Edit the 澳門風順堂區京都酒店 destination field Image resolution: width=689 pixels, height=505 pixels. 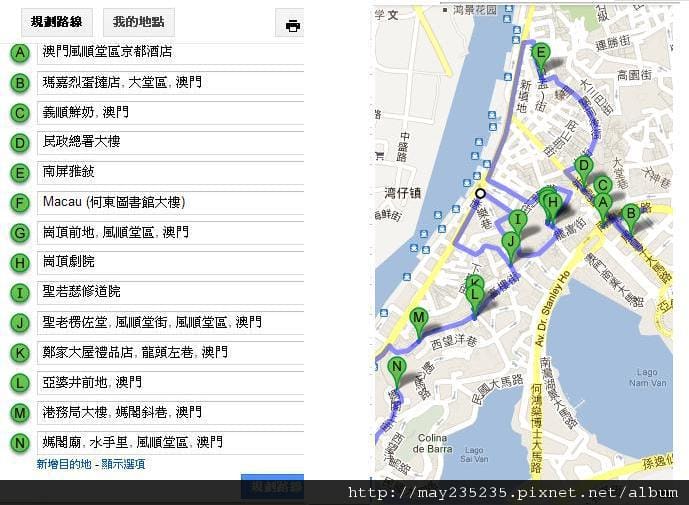170,53
